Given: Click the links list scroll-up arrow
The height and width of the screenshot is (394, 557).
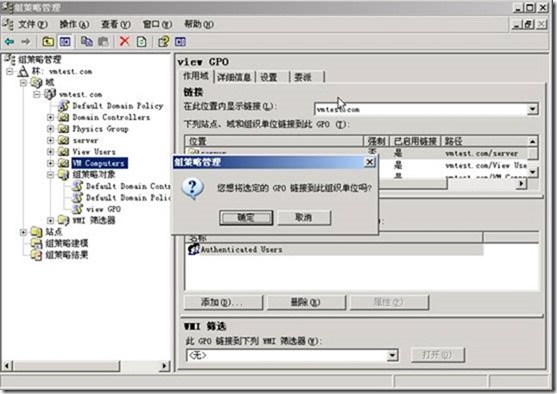Looking at the screenshot, I should [x=532, y=141].
